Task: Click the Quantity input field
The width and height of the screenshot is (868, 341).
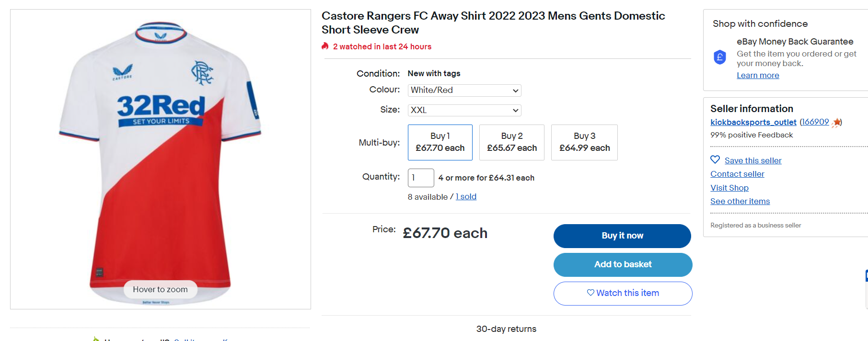Action: pyautogui.click(x=421, y=178)
